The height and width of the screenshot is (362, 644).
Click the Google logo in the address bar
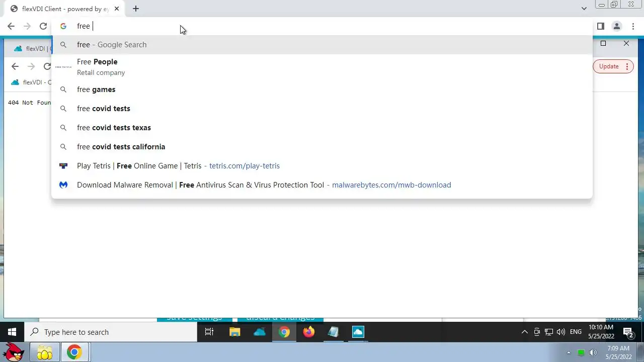(x=63, y=26)
